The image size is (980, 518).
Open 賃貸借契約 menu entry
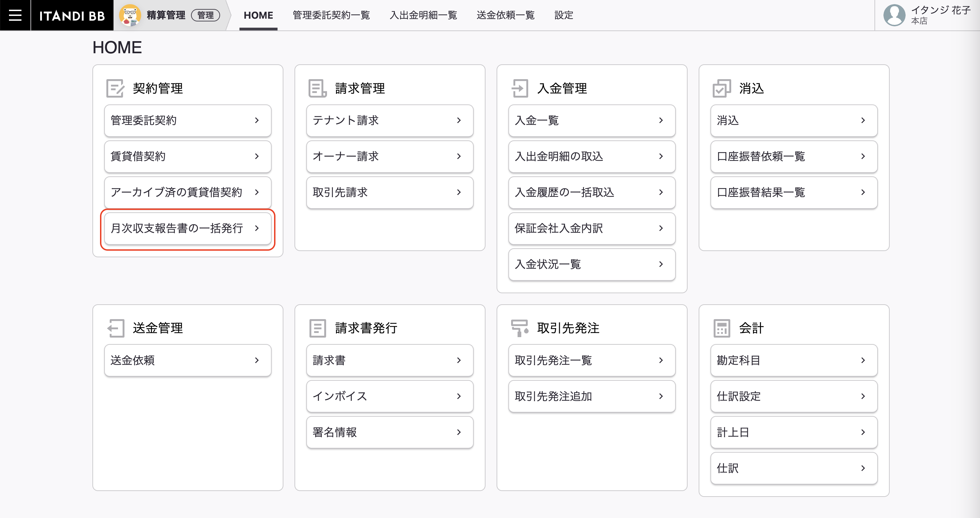188,156
